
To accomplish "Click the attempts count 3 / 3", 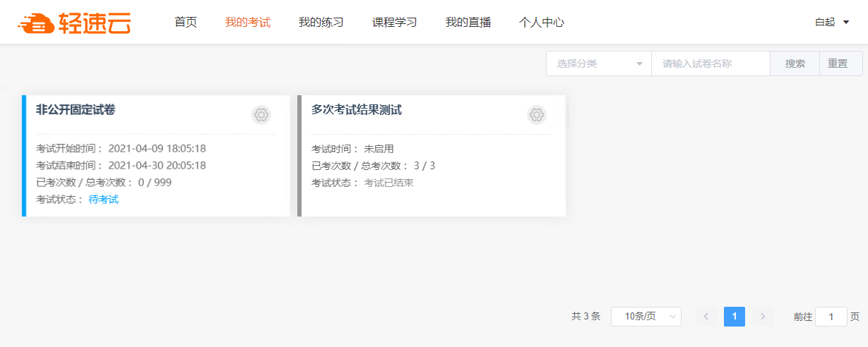I will 424,166.
